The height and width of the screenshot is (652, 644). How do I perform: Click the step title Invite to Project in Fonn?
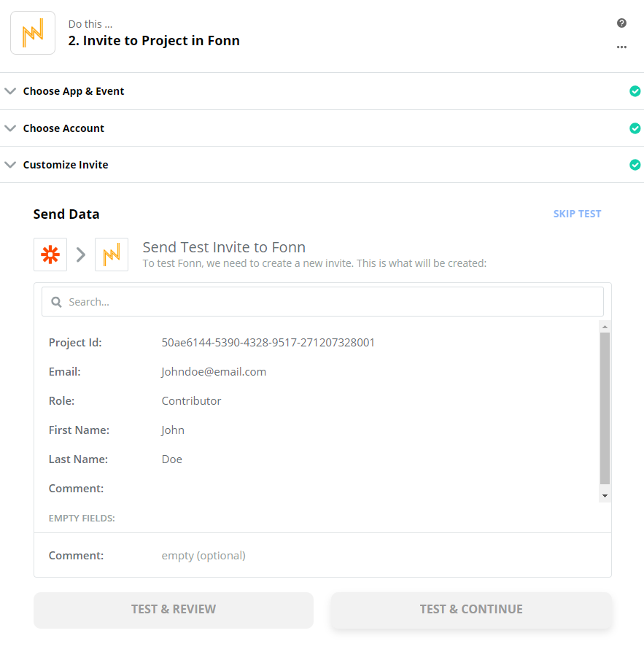pyautogui.click(x=154, y=41)
